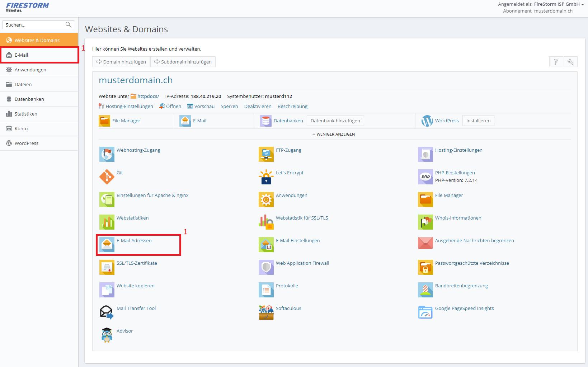Click the Domain hinzufügen button
Image resolution: width=588 pixels, height=367 pixels.
tap(121, 62)
